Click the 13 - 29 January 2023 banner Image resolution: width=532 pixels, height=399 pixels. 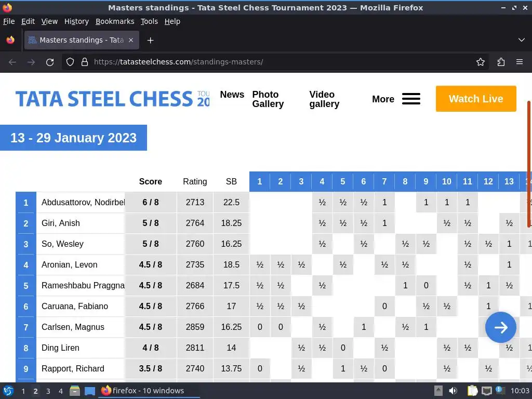point(73,138)
